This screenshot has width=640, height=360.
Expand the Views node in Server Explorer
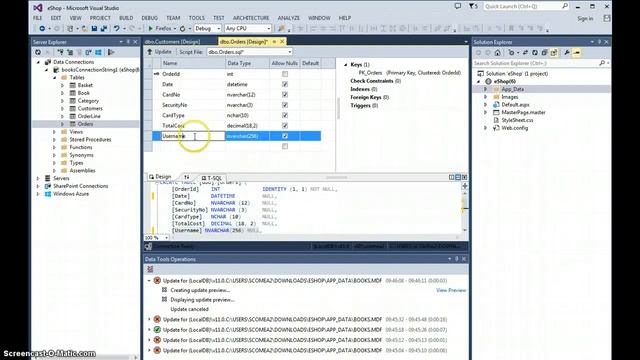tap(54, 132)
